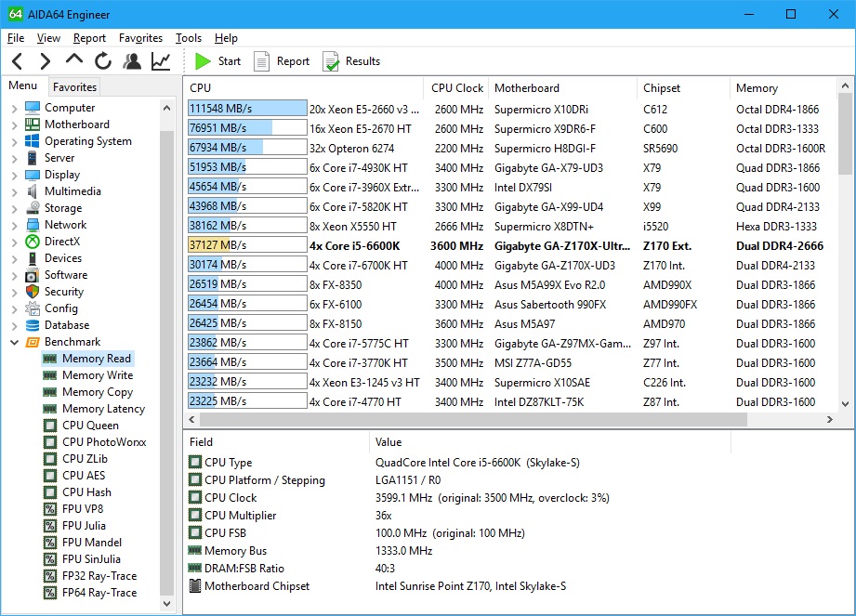The image size is (856, 616).
Task: Click the Report document icon
Action: pyautogui.click(x=261, y=61)
